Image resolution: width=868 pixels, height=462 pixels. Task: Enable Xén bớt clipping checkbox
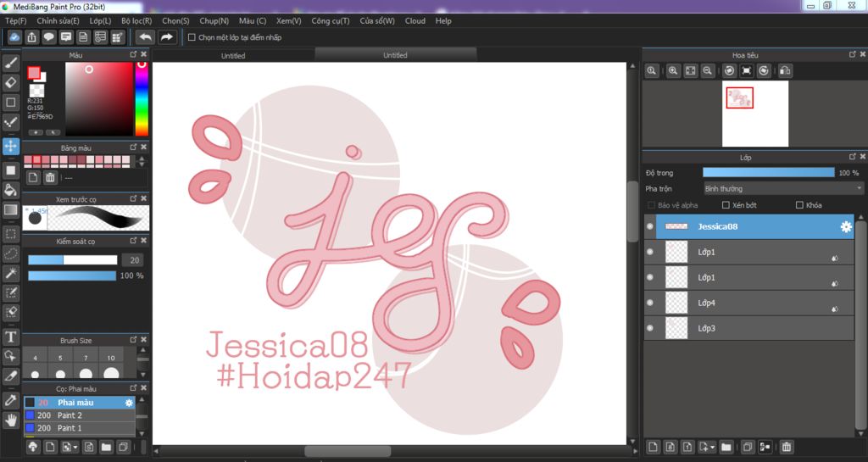(726, 205)
